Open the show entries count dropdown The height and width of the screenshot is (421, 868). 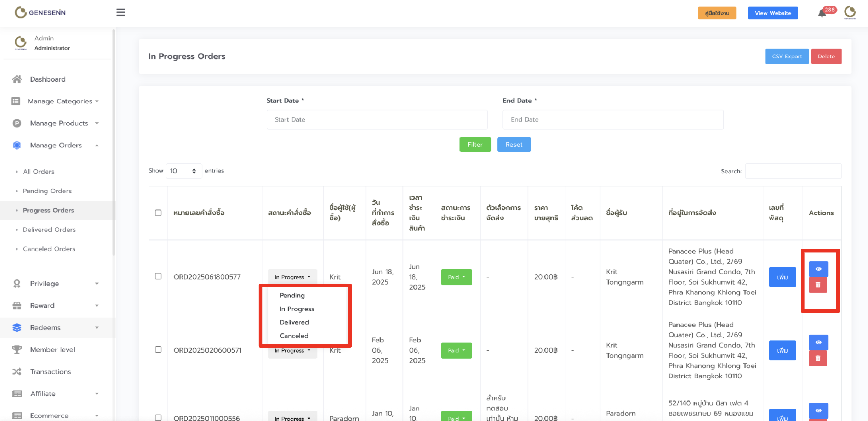183,171
